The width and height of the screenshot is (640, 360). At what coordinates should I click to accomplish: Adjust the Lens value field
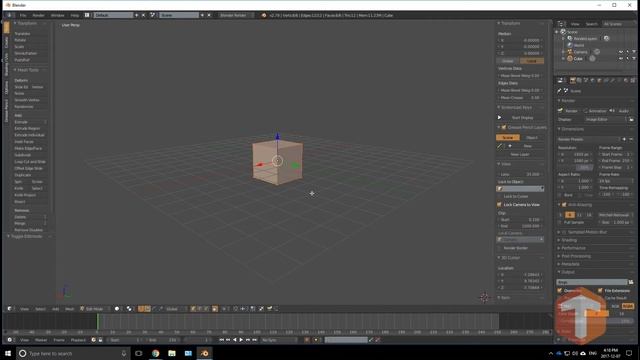tap(520, 174)
